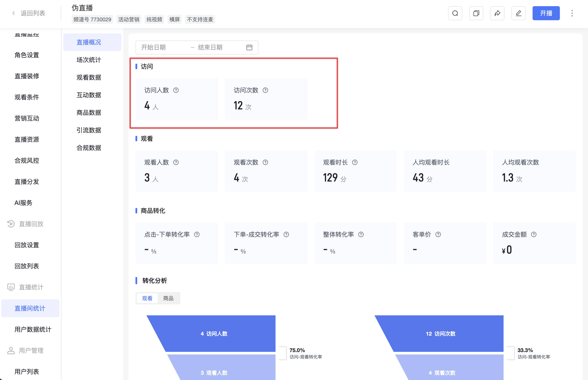Click the 纯视频 tag

(x=154, y=20)
